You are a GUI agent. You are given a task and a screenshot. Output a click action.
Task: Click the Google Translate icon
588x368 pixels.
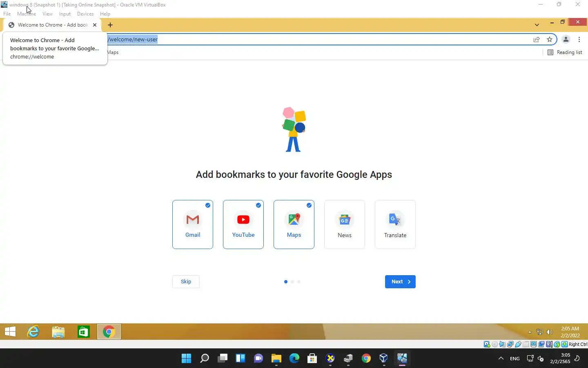tap(395, 220)
